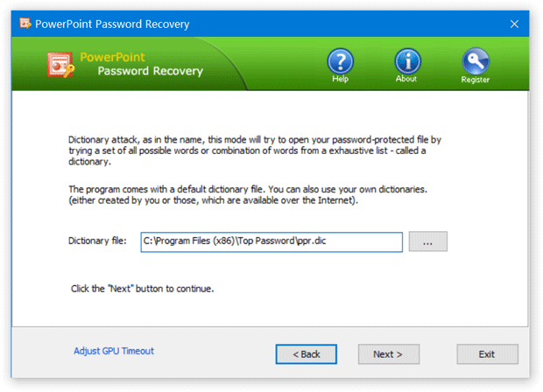The width and height of the screenshot is (543, 392).
Task: Click the About info icon
Action: [x=406, y=61]
